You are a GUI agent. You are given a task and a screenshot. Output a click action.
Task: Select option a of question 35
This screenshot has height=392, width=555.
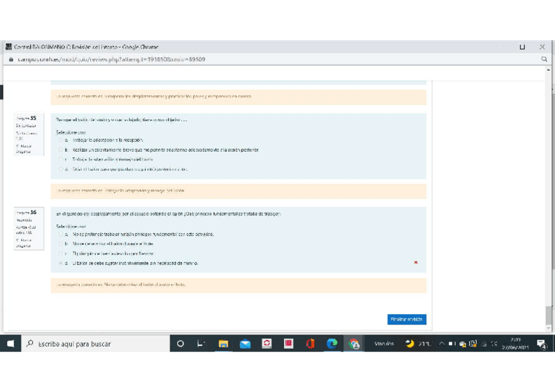(x=61, y=140)
